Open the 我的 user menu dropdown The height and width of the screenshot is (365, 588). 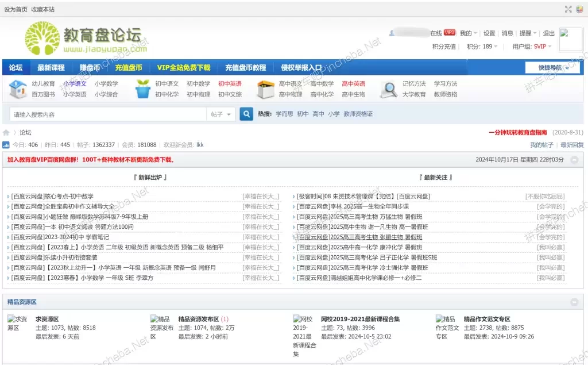pyautogui.click(x=468, y=33)
